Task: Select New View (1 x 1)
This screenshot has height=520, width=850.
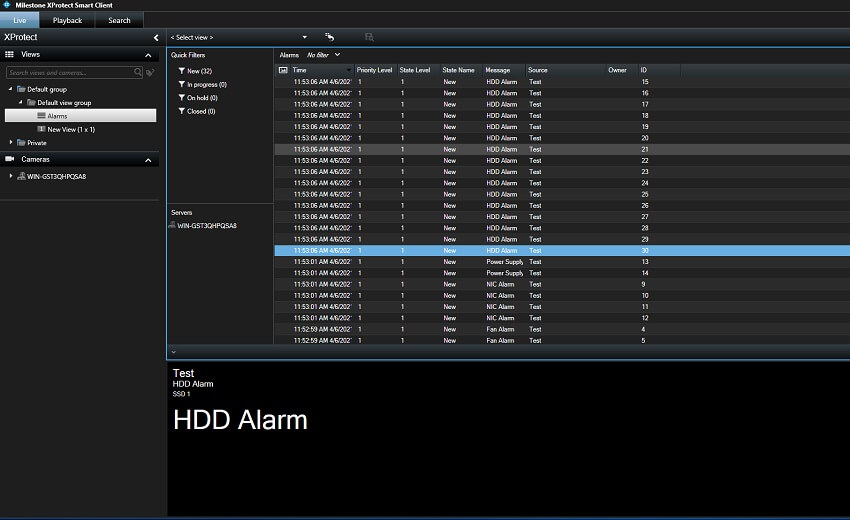Action: pyautogui.click(x=71, y=129)
